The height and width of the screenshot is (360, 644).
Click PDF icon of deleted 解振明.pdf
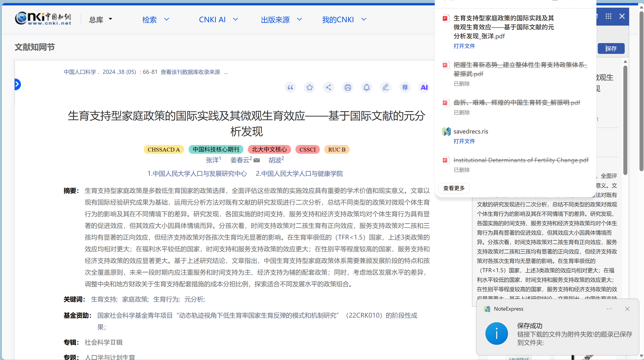tap(446, 103)
